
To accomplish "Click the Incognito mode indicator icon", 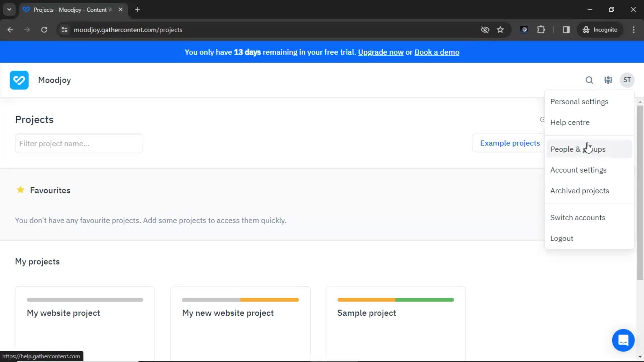I will [x=586, y=29].
